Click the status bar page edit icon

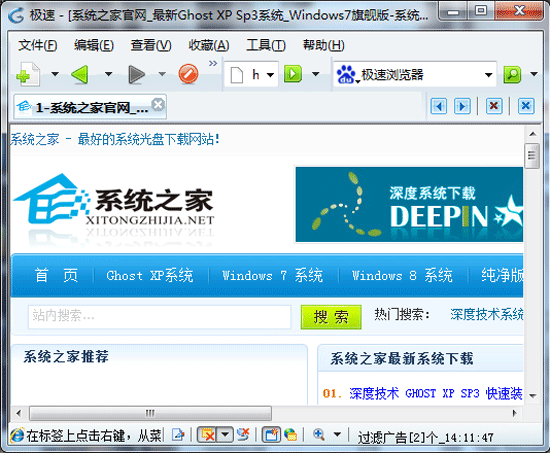tap(178, 435)
